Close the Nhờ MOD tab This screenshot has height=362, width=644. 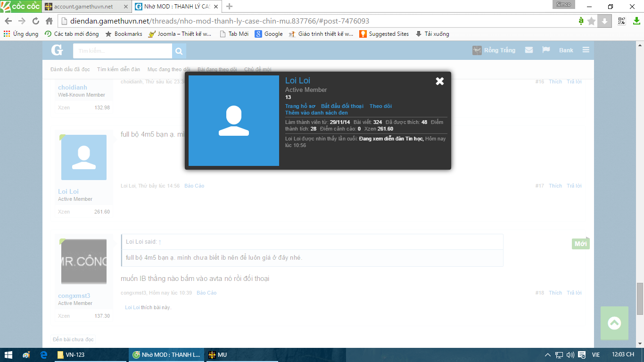(215, 7)
